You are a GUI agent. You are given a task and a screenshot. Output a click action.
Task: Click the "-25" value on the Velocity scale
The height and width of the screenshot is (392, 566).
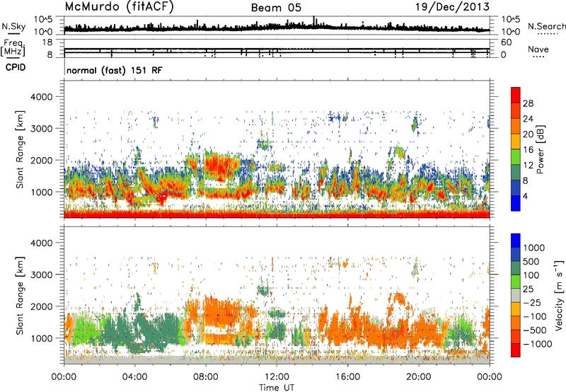click(x=531, y=302)
